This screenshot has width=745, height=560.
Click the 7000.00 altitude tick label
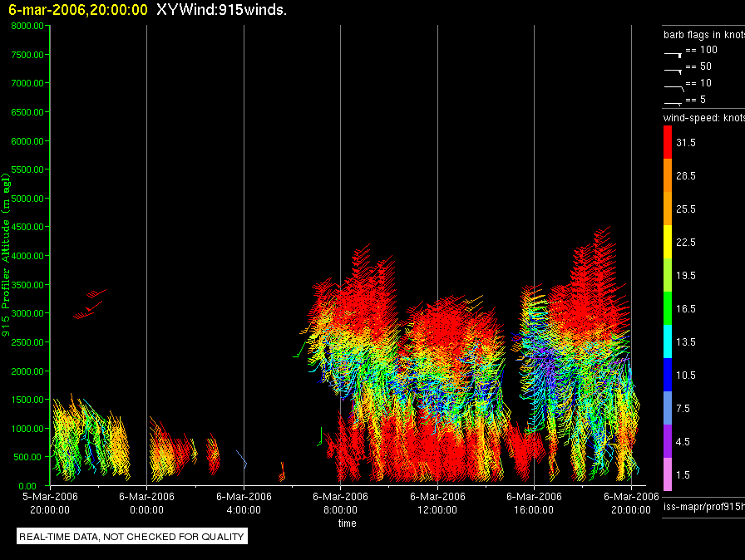[x=27, y=83]
